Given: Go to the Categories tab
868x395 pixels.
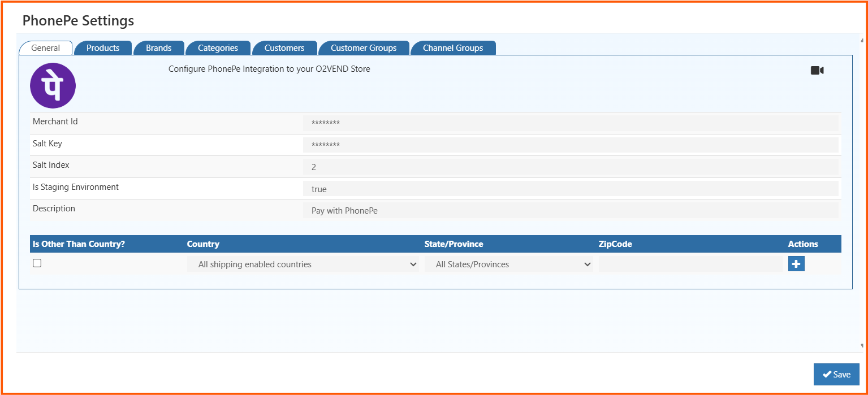Looking at the screenshot, I should point(218,48).
